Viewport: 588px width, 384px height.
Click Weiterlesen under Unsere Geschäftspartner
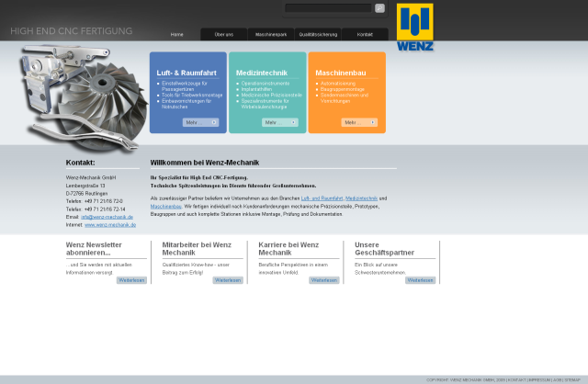(420, 280)
